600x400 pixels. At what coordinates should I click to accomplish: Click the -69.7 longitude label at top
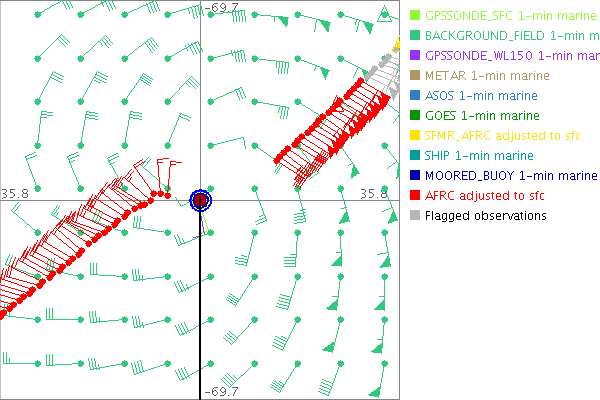tap(220, 8)
